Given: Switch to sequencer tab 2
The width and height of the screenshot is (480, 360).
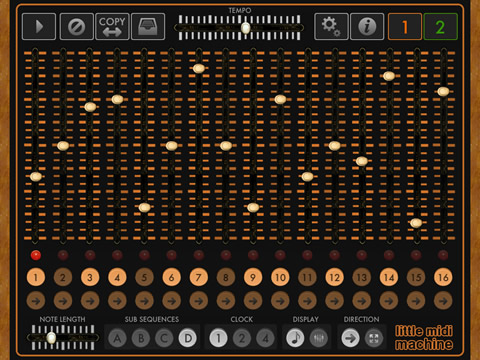Looking at the screenshot, I should tap(440, 27).
